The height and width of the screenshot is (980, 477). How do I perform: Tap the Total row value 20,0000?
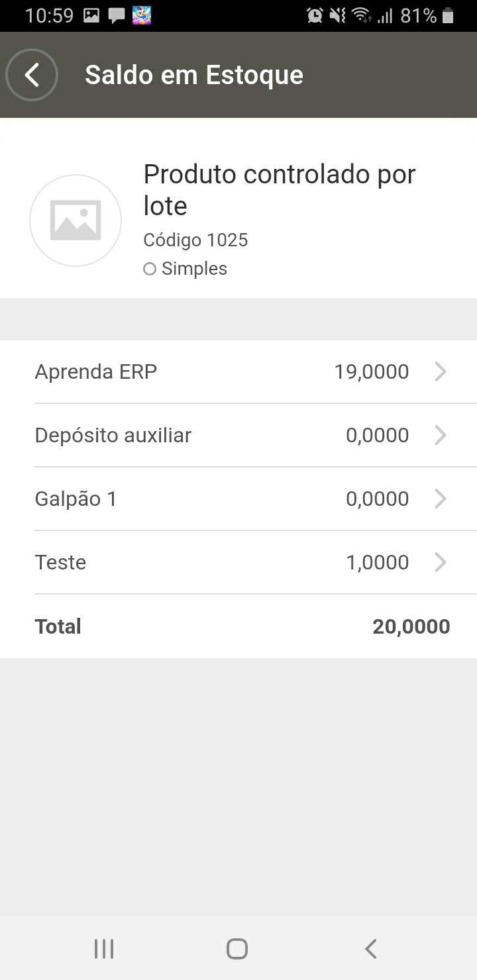coord(411,626)
